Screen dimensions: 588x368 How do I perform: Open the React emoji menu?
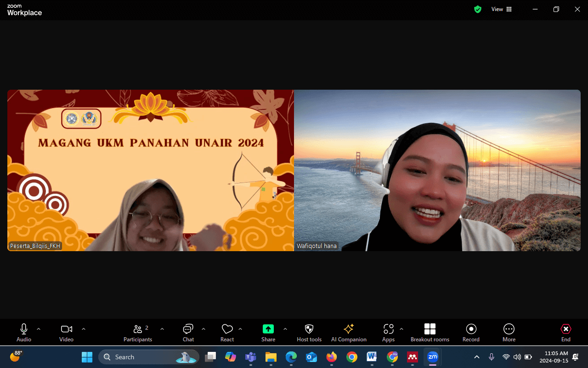(x=227, y=333)
